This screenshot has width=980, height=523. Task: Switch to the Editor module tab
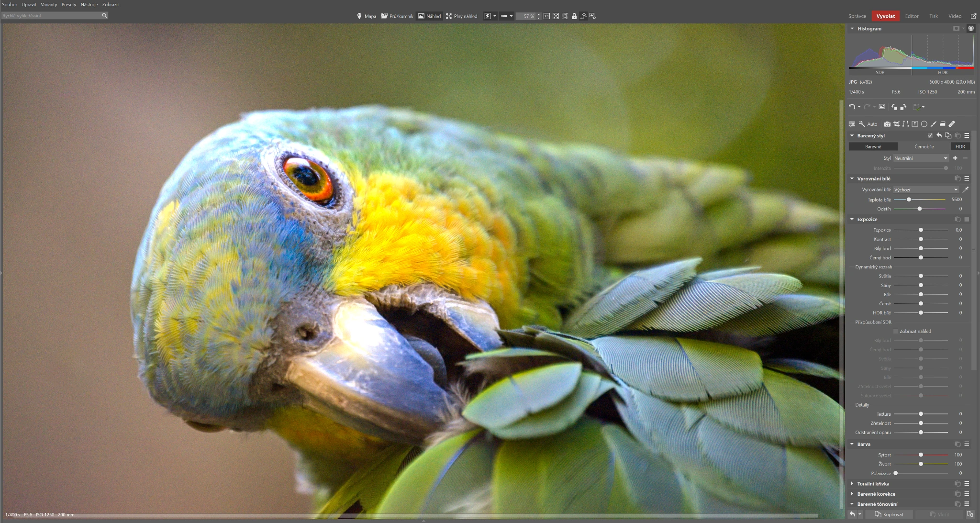pos(912,16)
